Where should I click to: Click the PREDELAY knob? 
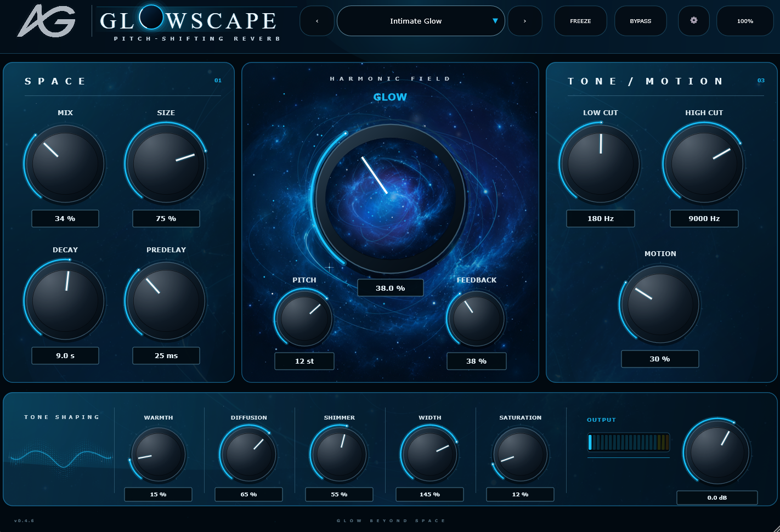click(x=166, y=301)
